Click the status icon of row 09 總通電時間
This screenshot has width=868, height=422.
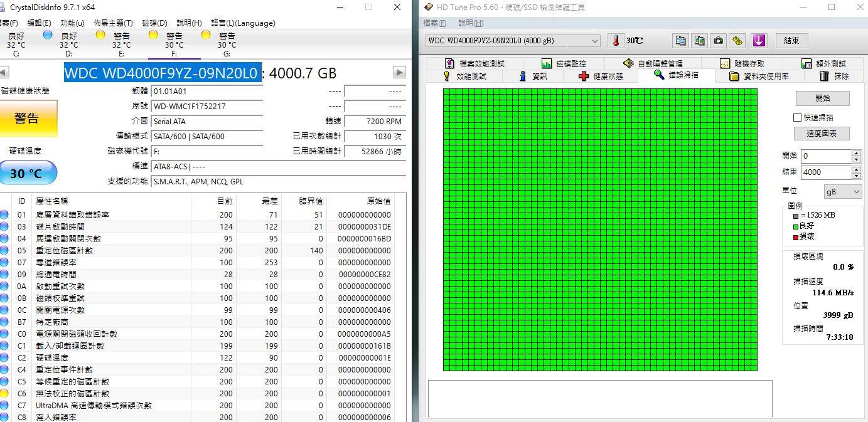coord(4,274)
